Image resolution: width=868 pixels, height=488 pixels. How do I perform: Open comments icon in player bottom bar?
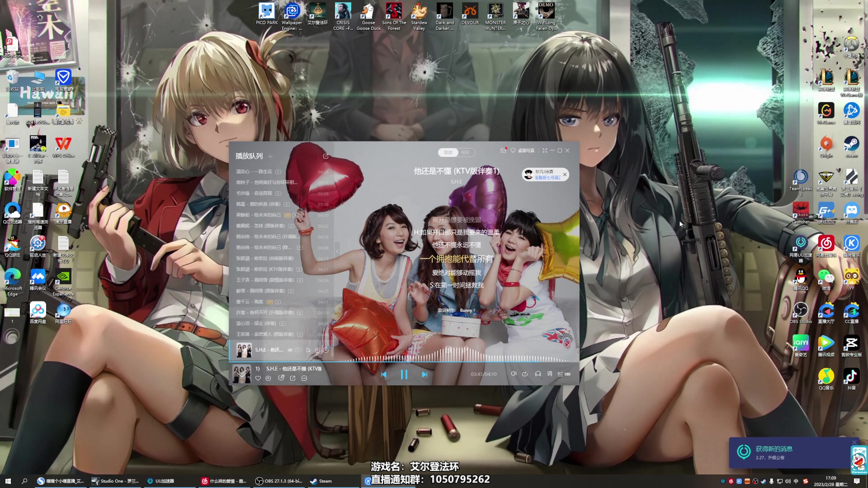(281, 378)
